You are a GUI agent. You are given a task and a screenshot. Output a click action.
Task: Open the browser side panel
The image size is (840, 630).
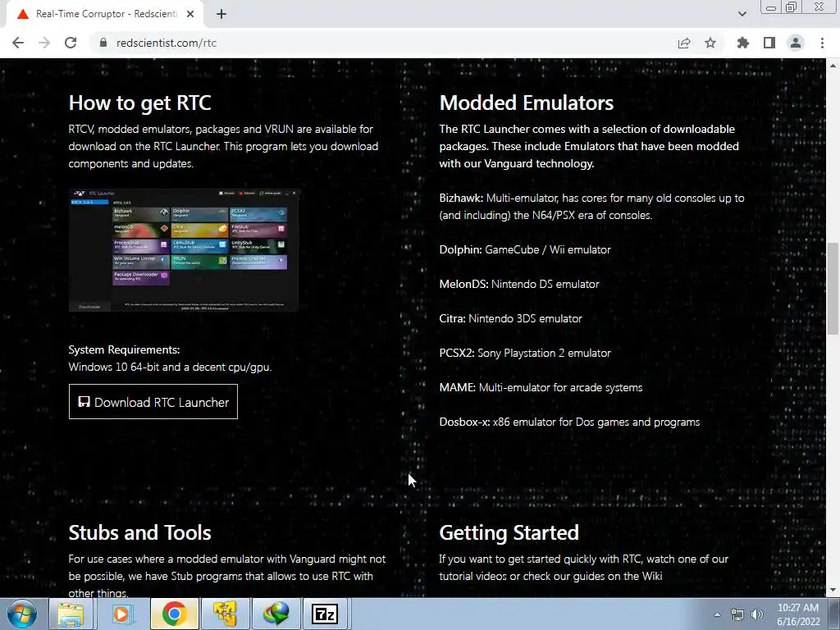tap(769, 43)
